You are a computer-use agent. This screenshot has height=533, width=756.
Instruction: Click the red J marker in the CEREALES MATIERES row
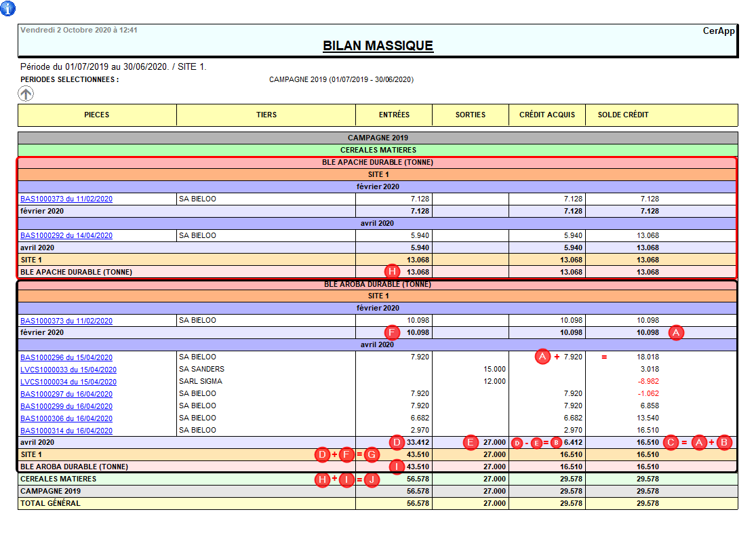point(370,479)
